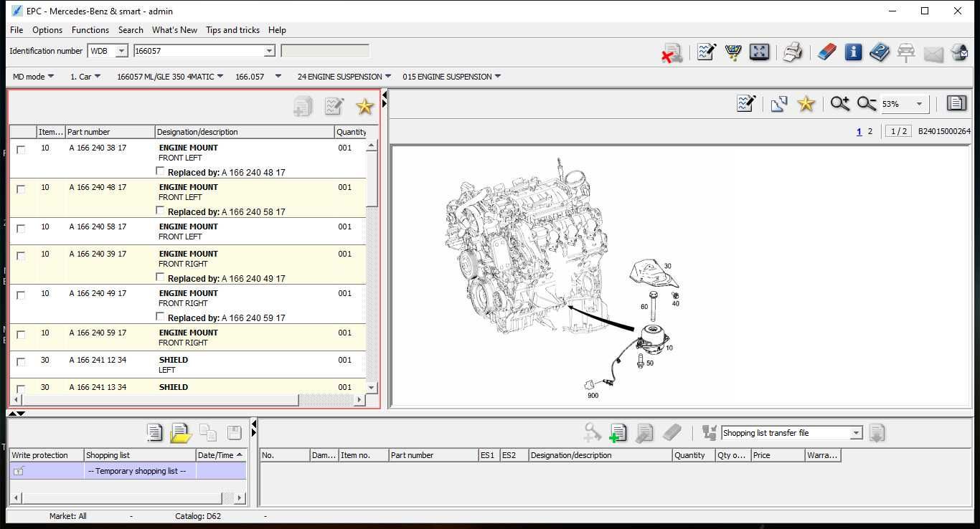
Task: Click the add part to shopping list icon
Action: pos(618,432)
